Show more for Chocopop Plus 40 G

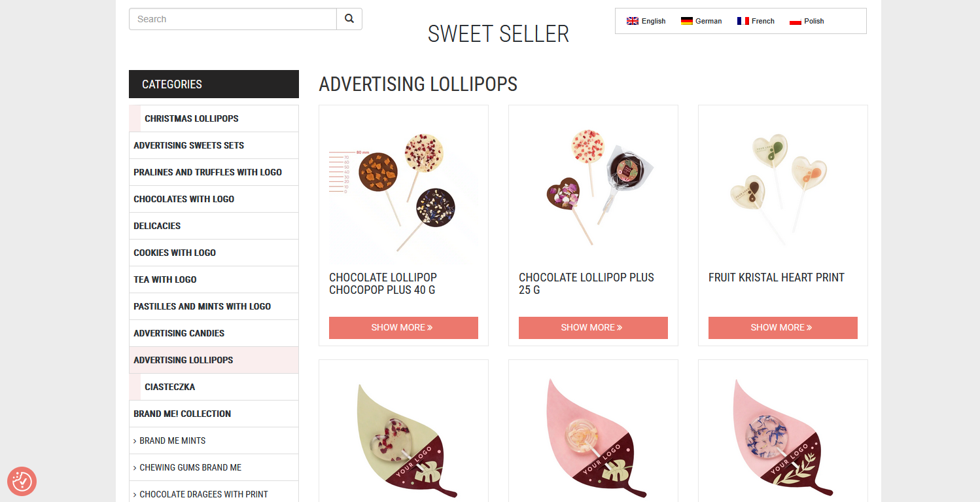click(403, 327)
